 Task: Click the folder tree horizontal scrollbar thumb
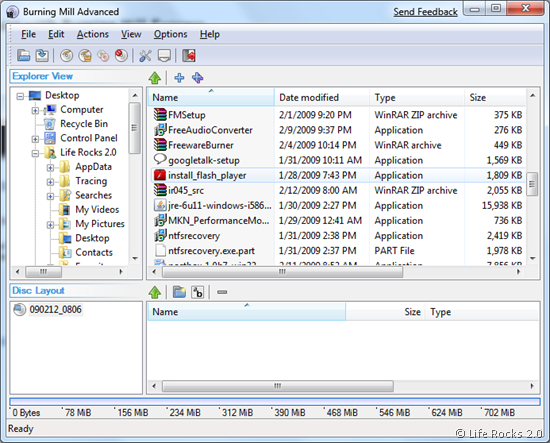tap(43, 271)
